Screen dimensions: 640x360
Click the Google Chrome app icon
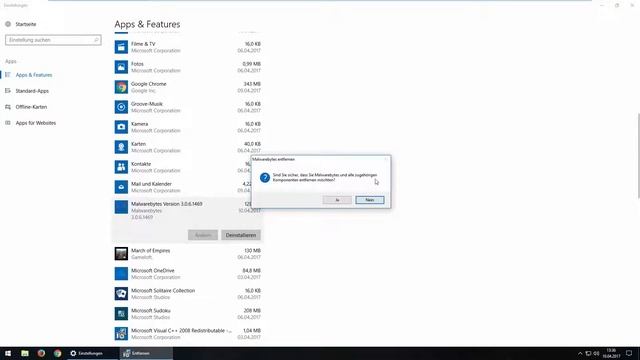[121, 87]
